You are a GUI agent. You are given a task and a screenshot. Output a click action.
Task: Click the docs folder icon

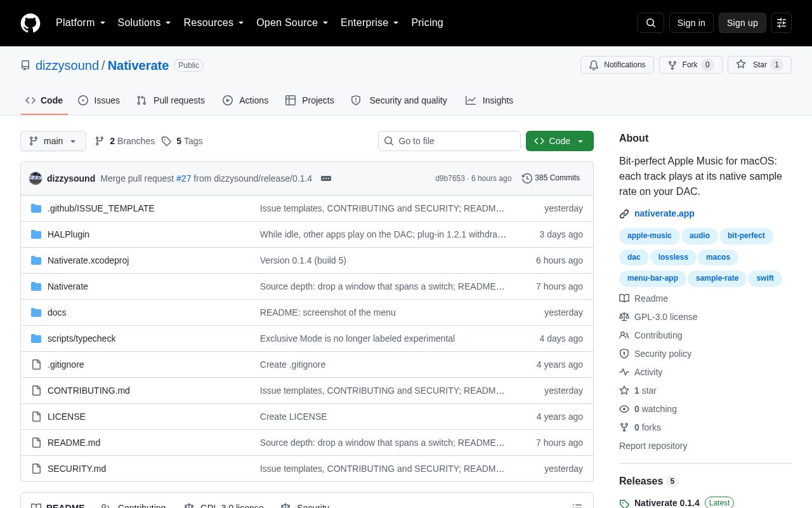pos(36,312)
